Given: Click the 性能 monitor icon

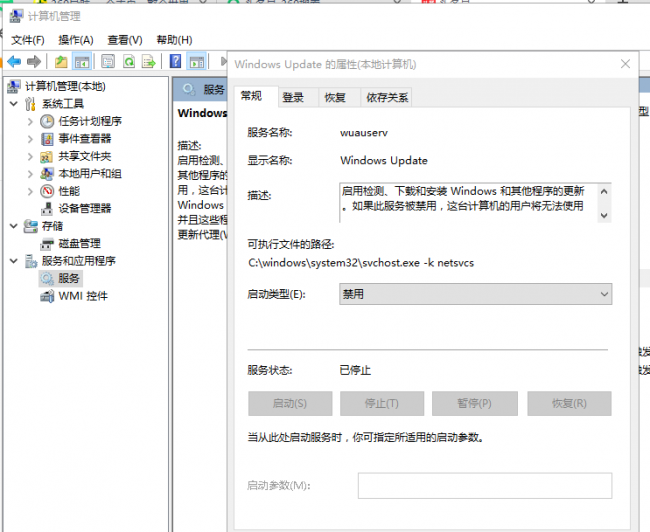Looking at the screenshot, I should pos(47,191).
